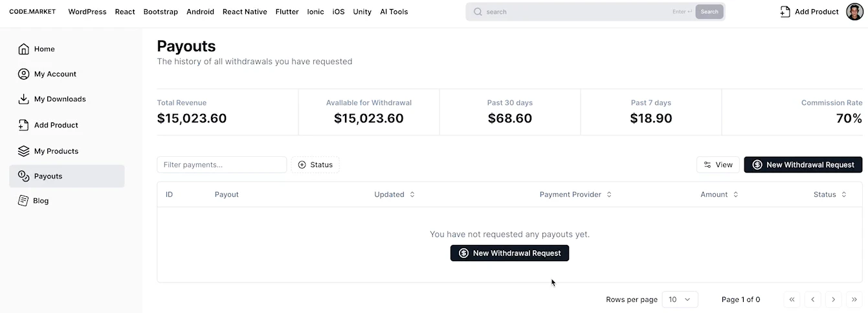Click the My Account person icon
Image resolution: width=868 pixels, height=313 pixels.
click(24, 74)
